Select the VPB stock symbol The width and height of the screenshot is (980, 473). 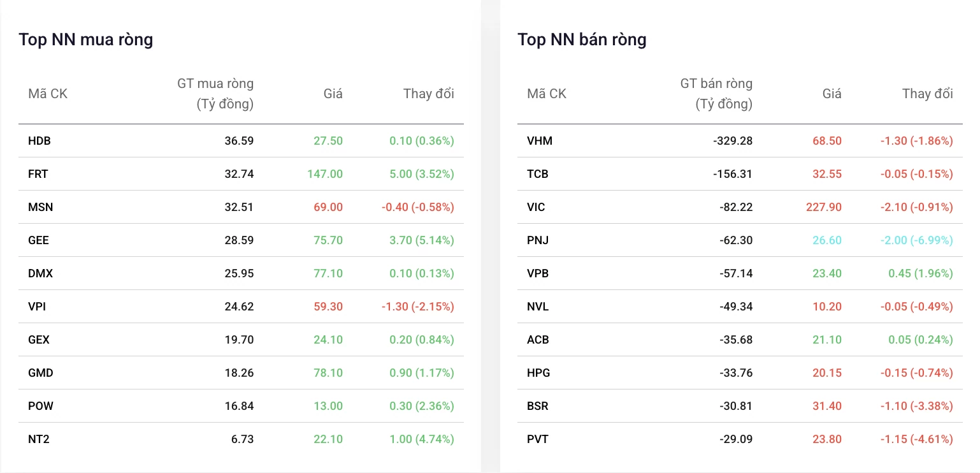pyautogui.click(x=538, y=273)
